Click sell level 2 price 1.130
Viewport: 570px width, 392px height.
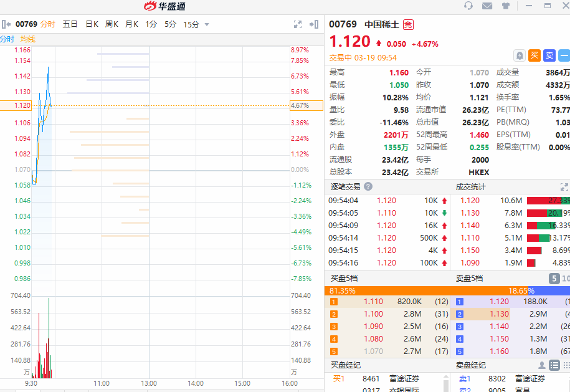(x=499, y=314)
